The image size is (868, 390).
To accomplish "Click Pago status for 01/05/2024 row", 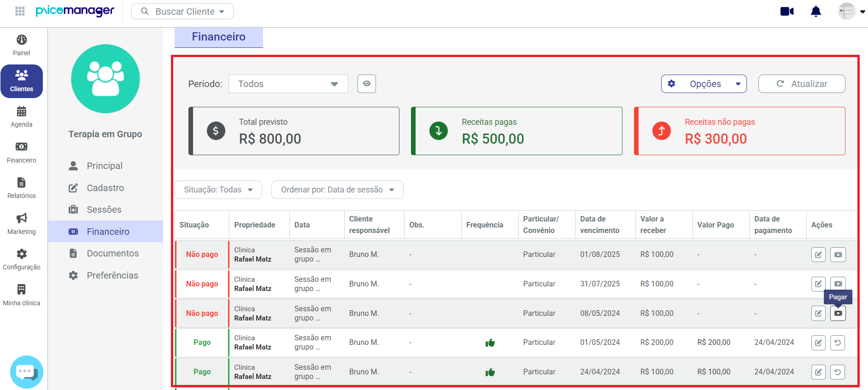I will (202, 343).
